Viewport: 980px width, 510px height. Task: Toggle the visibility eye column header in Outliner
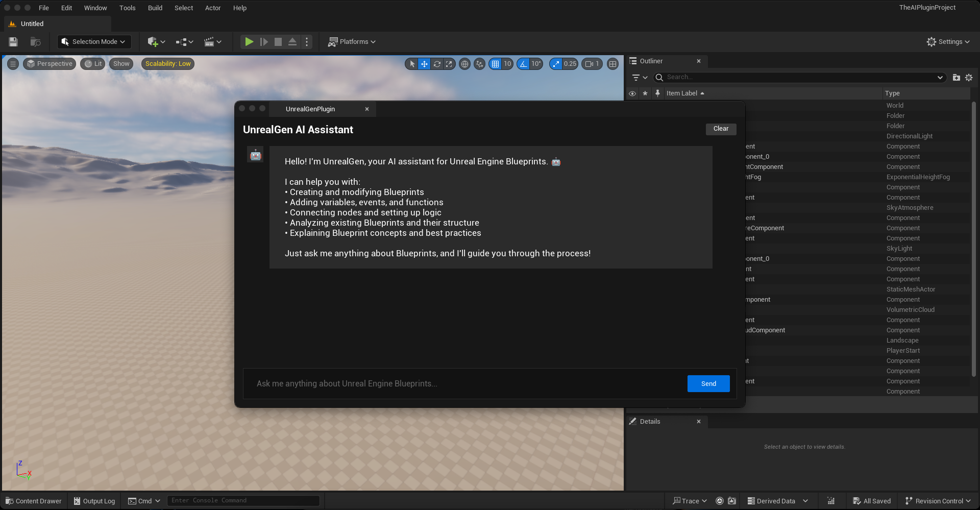click(632, 93)
